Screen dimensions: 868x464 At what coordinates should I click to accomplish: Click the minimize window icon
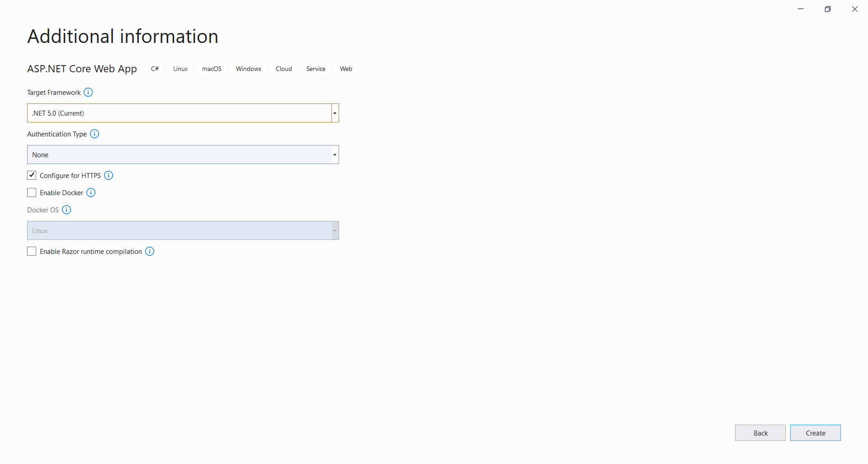coord(801,9)
